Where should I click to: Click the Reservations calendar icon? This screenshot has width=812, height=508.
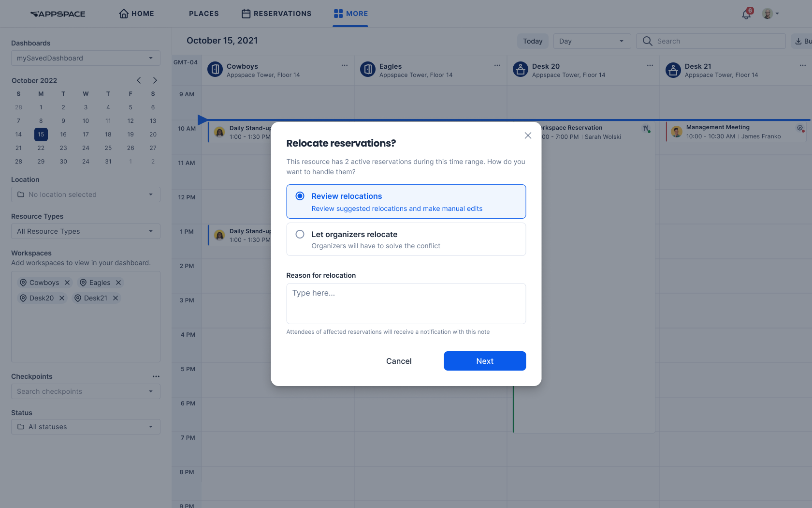click(x=246, y=13)
